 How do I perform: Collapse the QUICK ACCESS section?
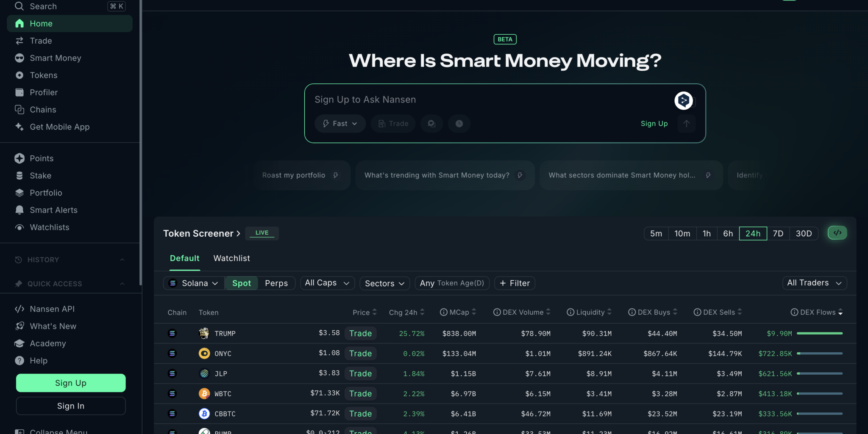[x=122, y=284]
